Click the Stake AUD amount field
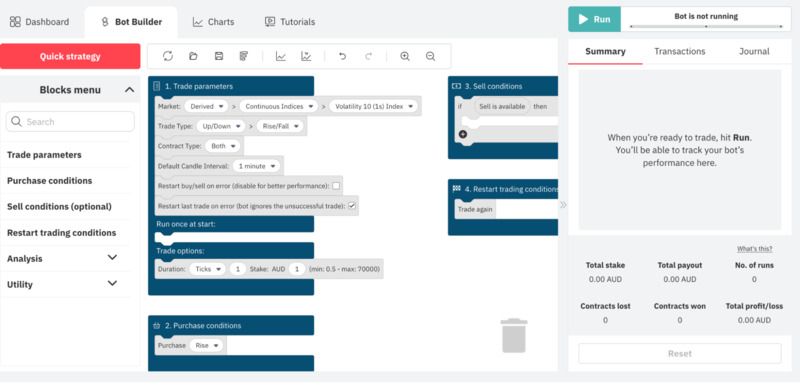This screenshot has width=800, height=385. [296, 269]
